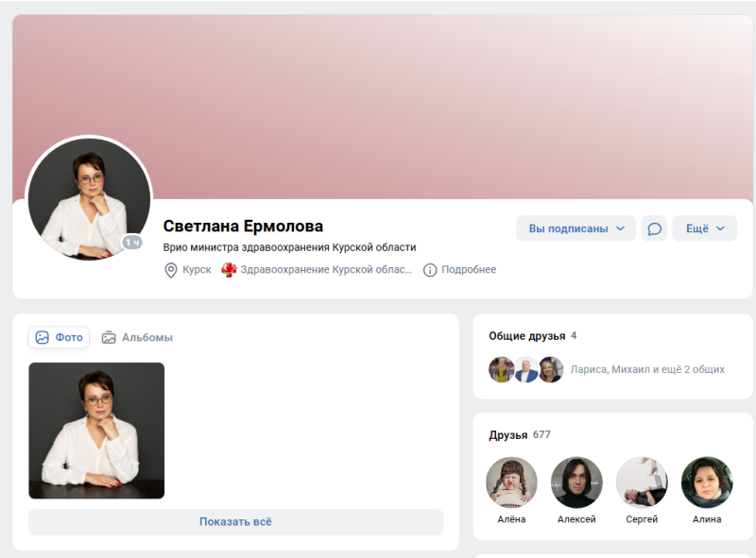Open the Подробнее details link
Image resolution: width=756 pixels, height=558 pixels.
[468, 270]
